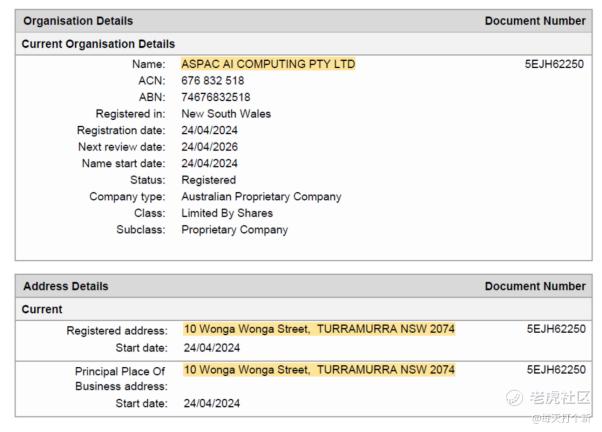Click the highlighted Registered address value
Viewport: 602px width, 432px height.
[x=319, y=329]
